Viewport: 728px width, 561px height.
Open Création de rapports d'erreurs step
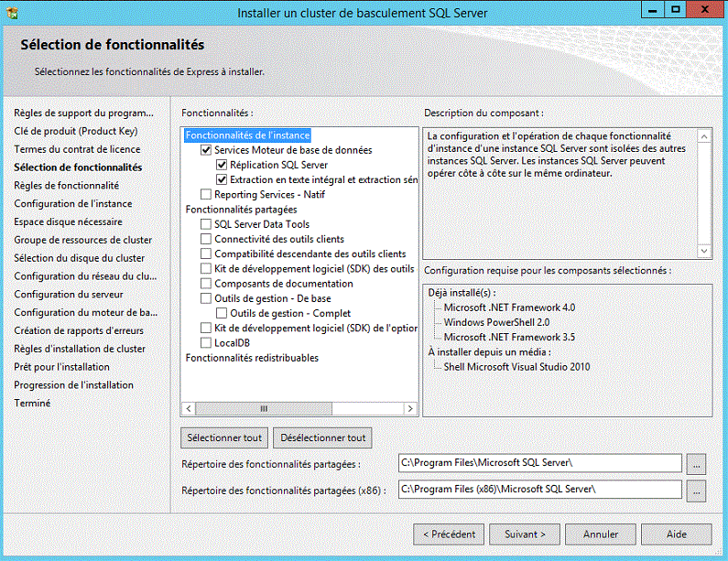click(x=79, y=330)
